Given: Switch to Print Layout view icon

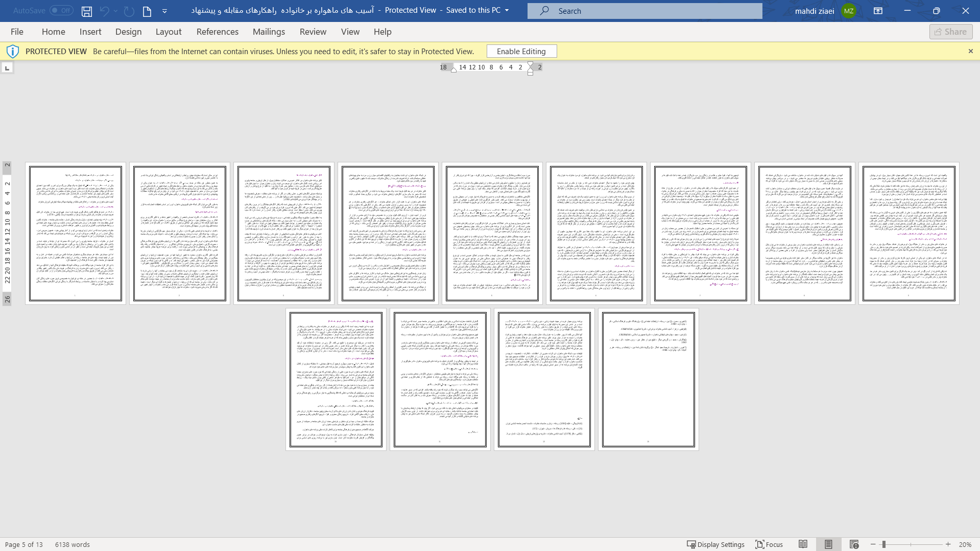Looking at the screenshot, I should [x=828, y=544].
